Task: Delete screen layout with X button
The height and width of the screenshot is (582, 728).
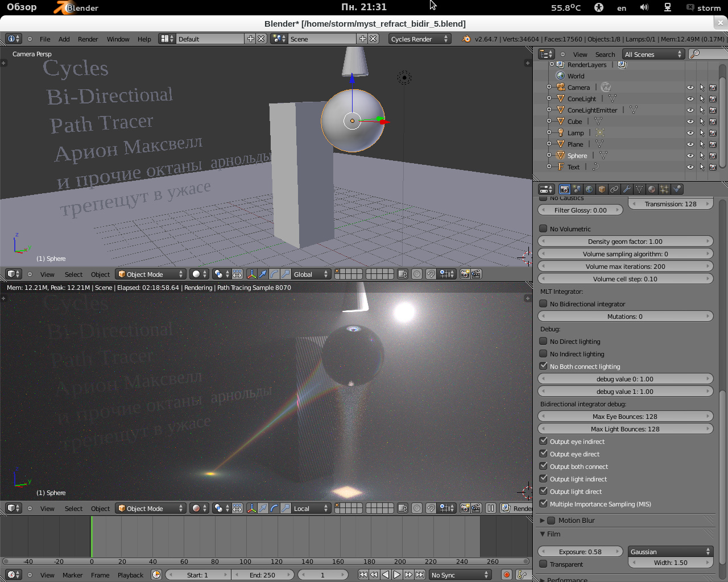Action: pyautogui.click(x=261, y=39)
